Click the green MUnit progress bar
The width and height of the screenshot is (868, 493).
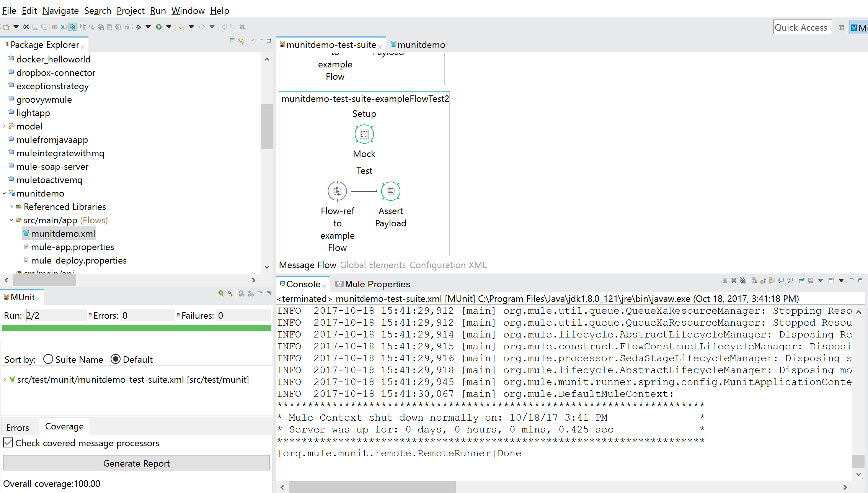[x=136, y=329]
